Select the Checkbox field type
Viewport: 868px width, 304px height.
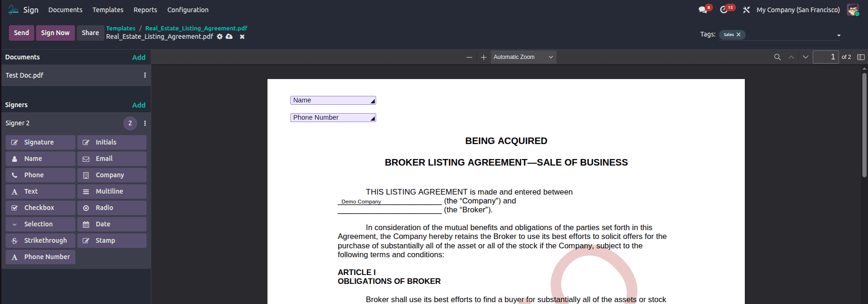pos(40,208)
